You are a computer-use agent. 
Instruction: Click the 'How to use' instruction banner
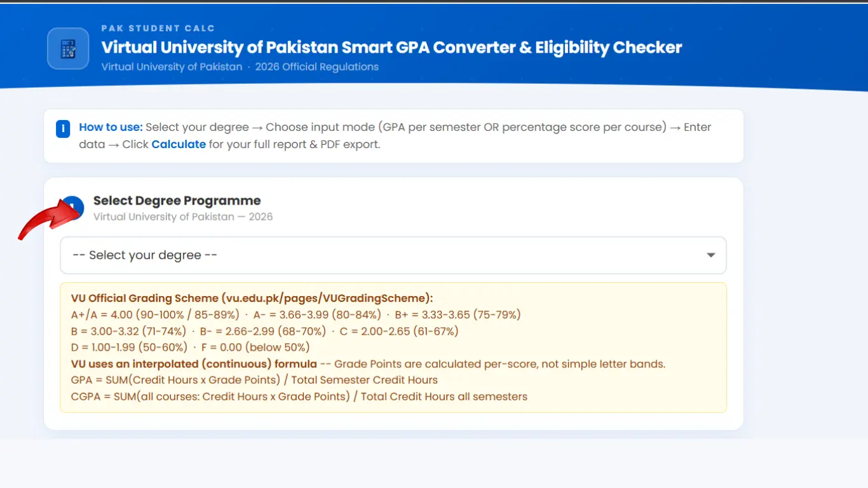[x=393, y=135]
